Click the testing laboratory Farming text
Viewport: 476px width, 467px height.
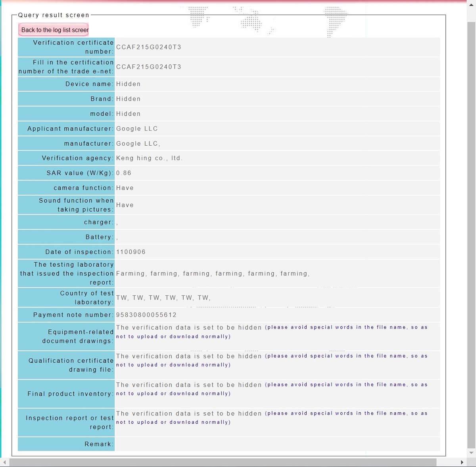(x=213, y=274)
